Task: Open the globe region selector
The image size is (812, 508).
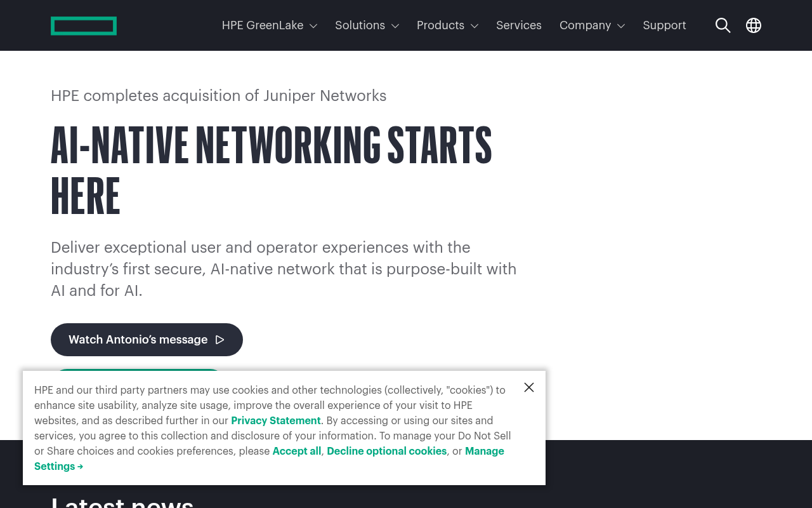Action: (x=754, y=25)
